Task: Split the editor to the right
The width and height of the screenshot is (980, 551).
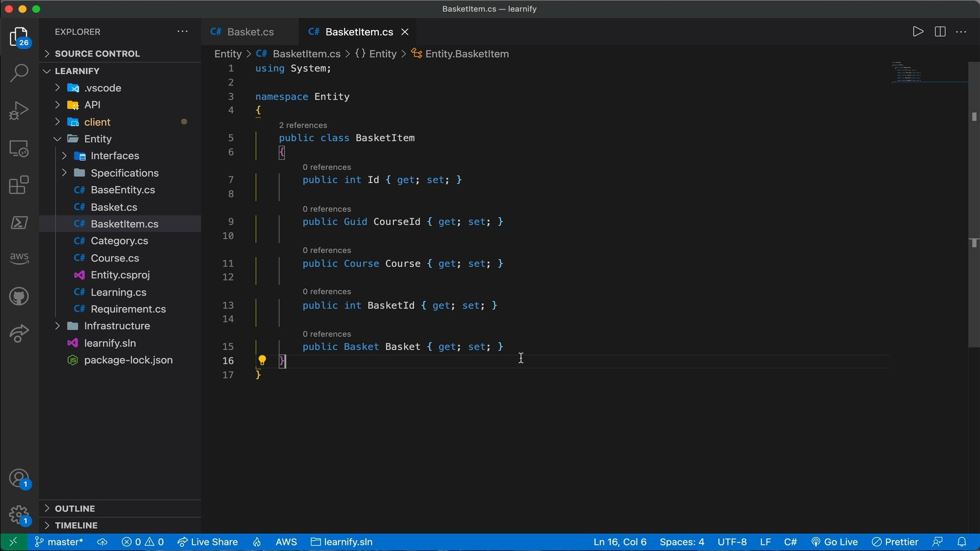Action: pyautogui.click(x=940, y=32)
